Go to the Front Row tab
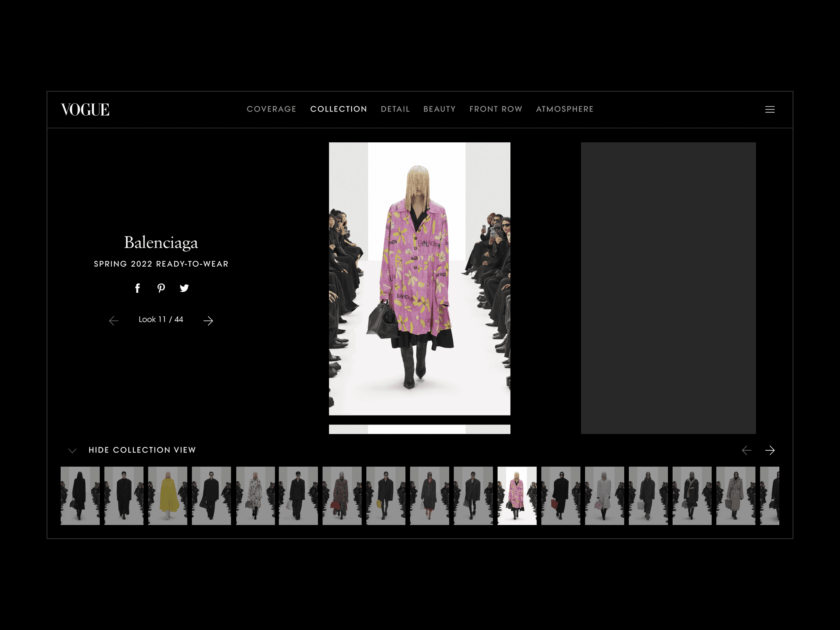 495,109
